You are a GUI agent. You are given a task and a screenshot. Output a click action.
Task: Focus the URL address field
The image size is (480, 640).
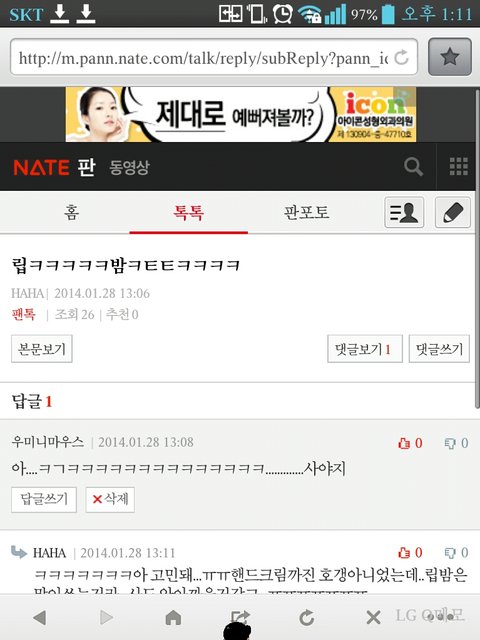(x=203, y=58)
